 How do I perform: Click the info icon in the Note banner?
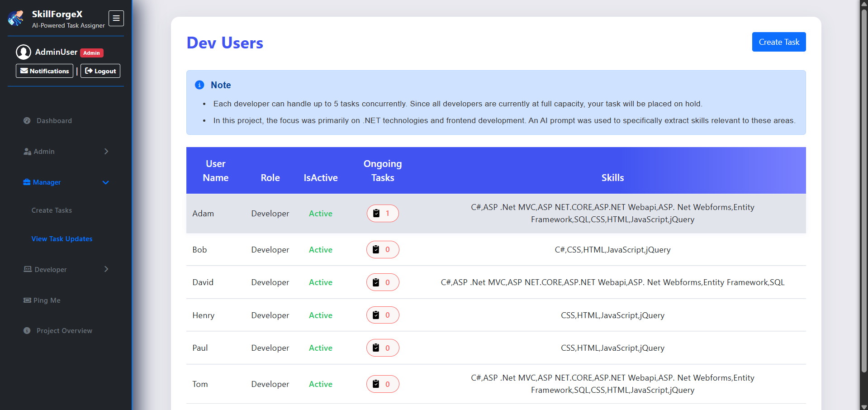click(x=199, y=85)
